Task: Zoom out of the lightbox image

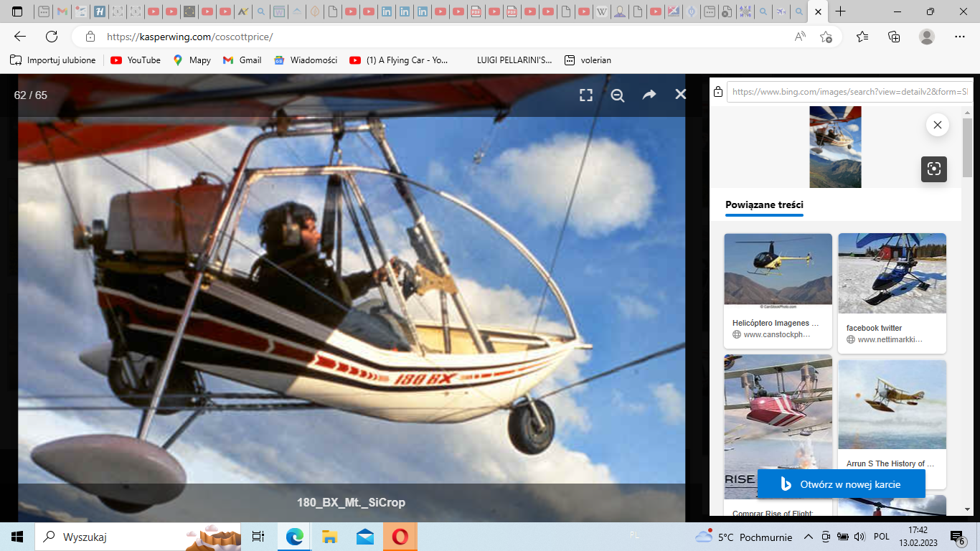Action: pos(617,95)
